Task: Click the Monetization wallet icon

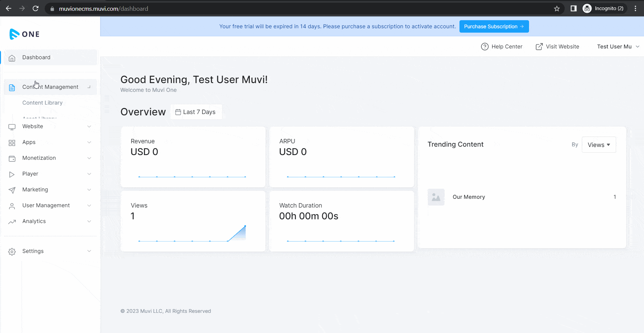Action: point(12,158)
